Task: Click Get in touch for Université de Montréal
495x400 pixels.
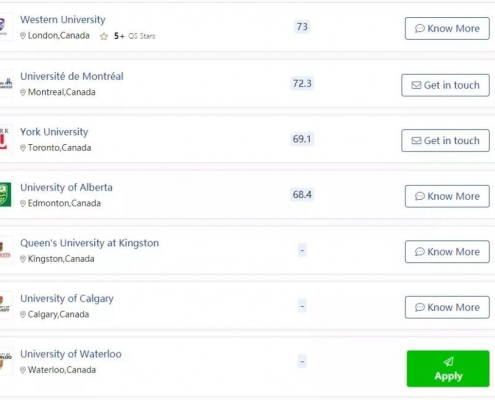Action: click(445, 85)
